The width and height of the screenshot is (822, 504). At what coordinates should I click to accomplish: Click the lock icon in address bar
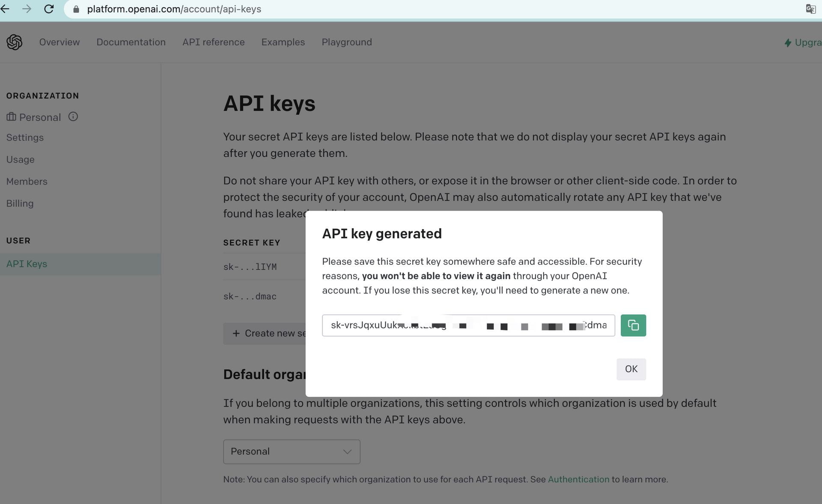point(76,9)
